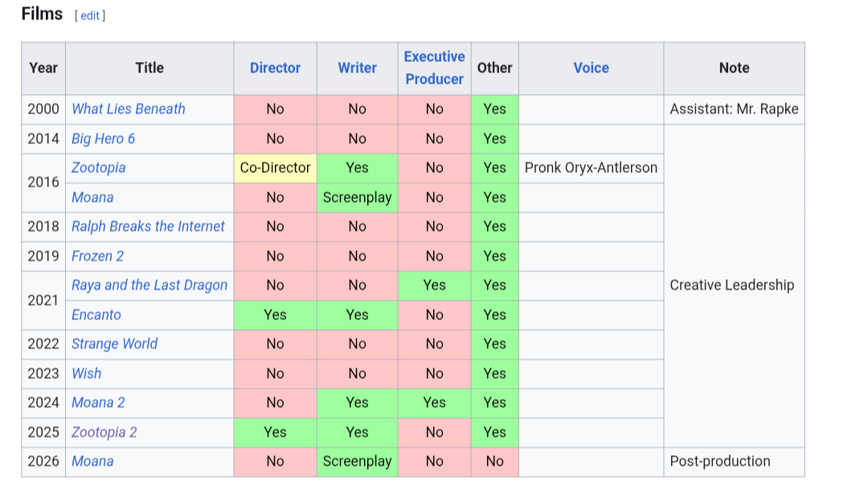Open the Moana link in the 2026 row
The image size is (868, 489).
[x=92, y=462]
